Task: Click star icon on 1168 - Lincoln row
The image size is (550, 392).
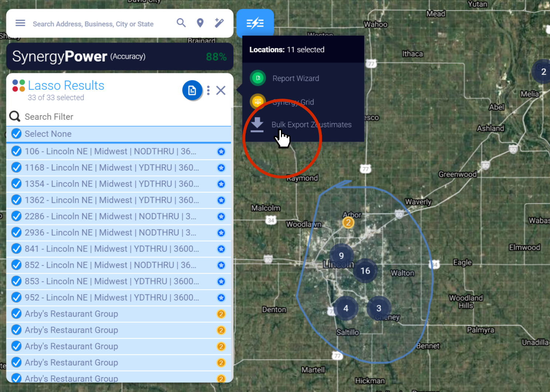Action: pyautogui.click(x=221, y=168)
